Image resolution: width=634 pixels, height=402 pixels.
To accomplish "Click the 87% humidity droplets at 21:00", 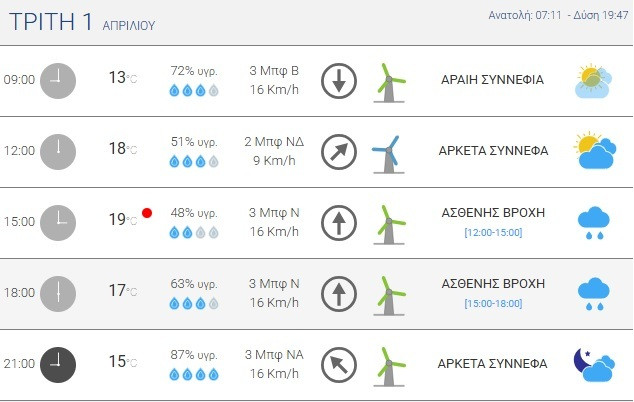I will tap(193, 375).
